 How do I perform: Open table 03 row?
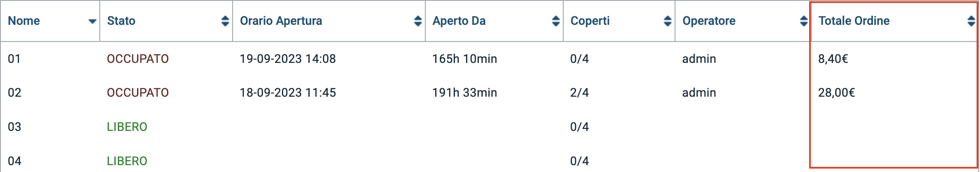15,127
